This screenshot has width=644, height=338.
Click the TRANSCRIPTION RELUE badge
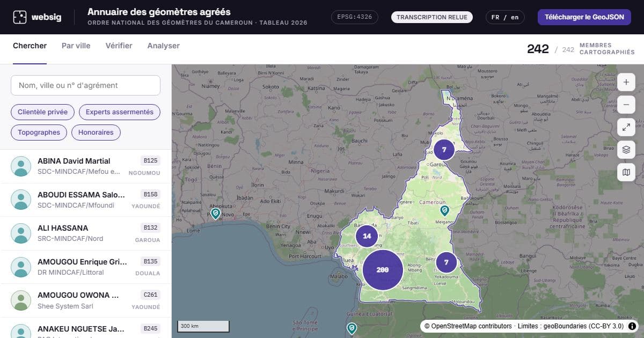tap(432, 17)
